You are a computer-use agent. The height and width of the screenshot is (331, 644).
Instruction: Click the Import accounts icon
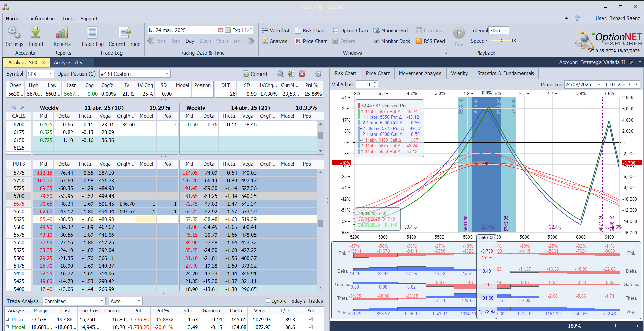(36, 36)
